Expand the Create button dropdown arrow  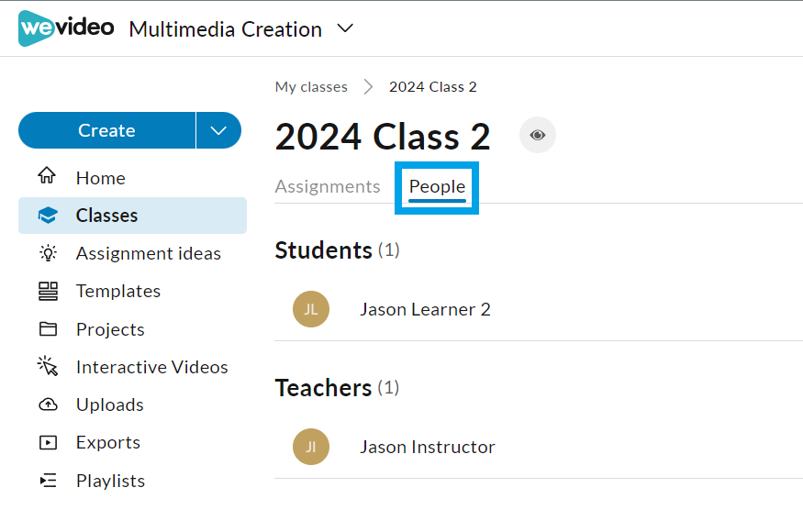(x=218, y=130)
